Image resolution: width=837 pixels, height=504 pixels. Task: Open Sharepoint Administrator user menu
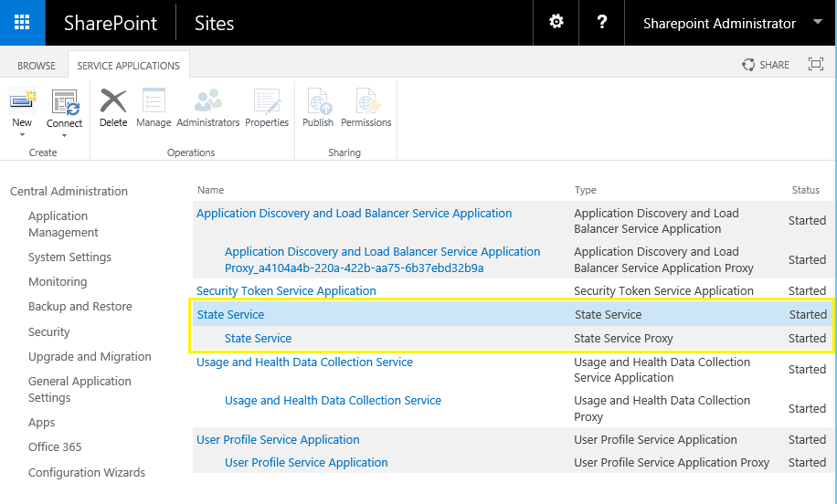[x=731, y=23]
